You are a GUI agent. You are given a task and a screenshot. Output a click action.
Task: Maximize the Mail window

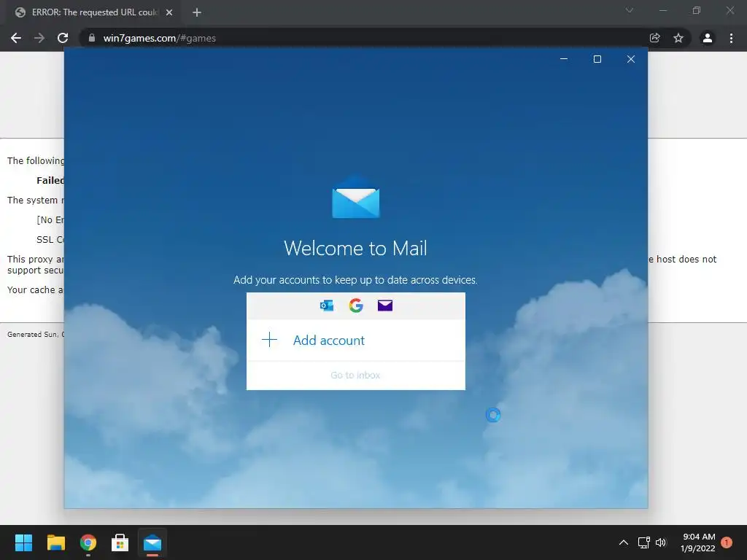coord(597,59)
